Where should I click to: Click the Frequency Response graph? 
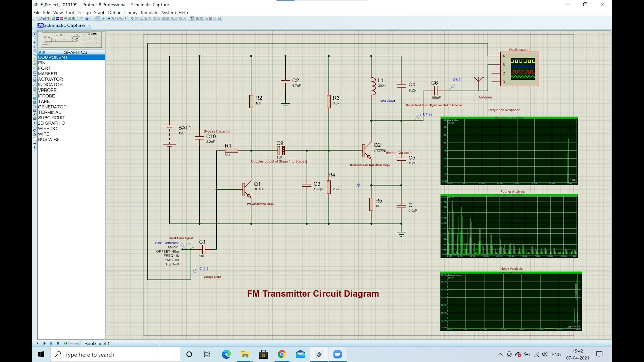(x=509, y=151)
